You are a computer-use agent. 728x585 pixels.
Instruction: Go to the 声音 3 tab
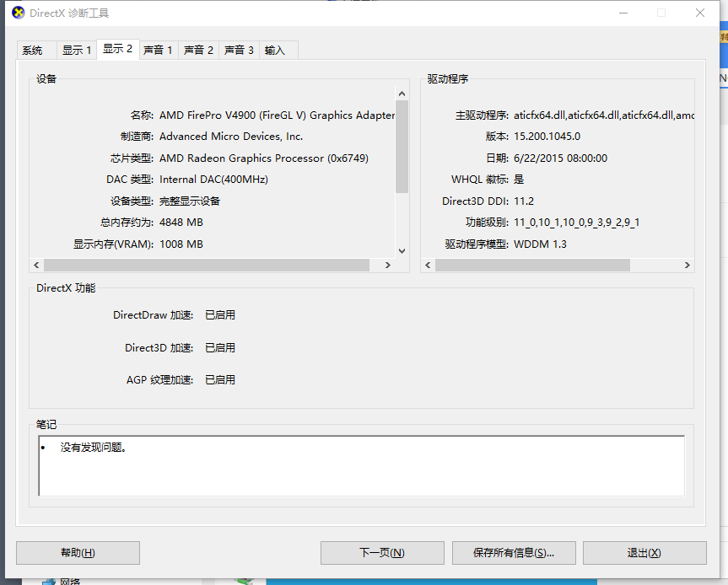click(239, 50)
